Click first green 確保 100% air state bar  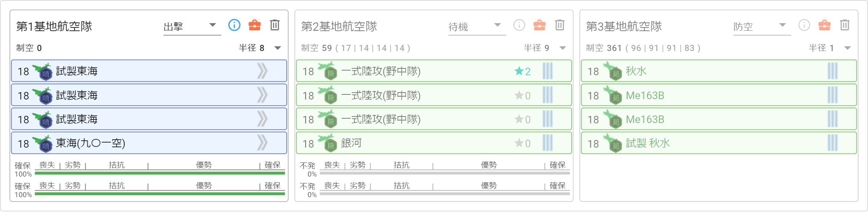click(x=160, y=173)
